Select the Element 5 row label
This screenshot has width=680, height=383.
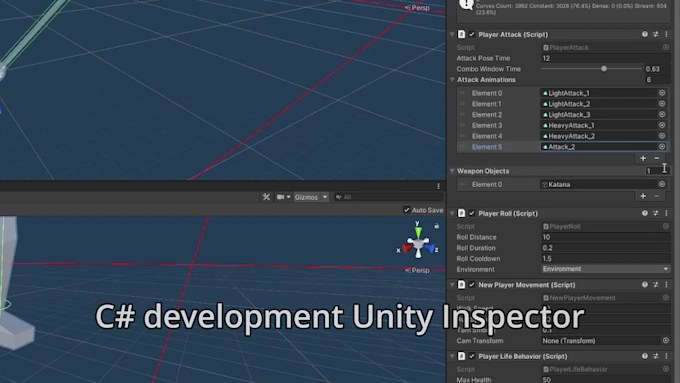(x=487, y=147)
